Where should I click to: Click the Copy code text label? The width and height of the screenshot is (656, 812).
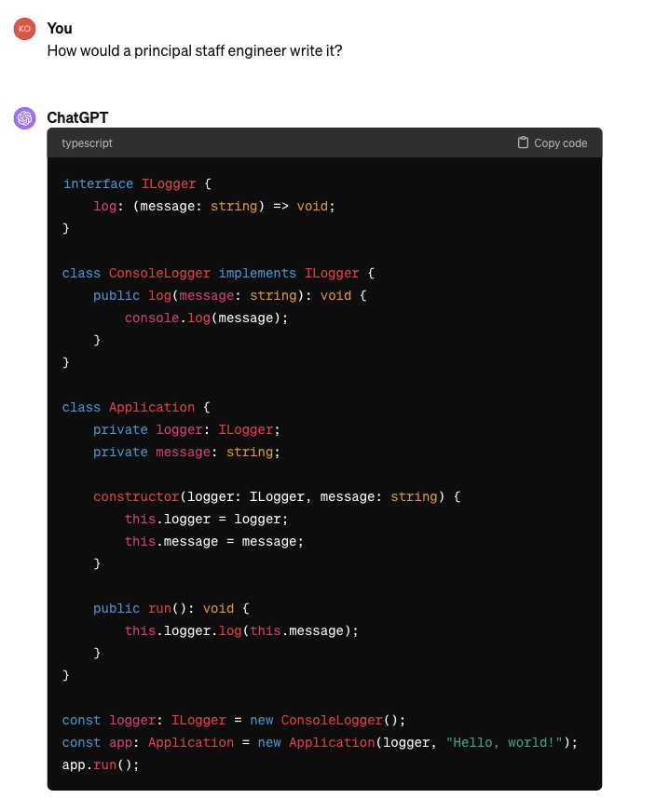pyautogui.click(x=560, y=143)
